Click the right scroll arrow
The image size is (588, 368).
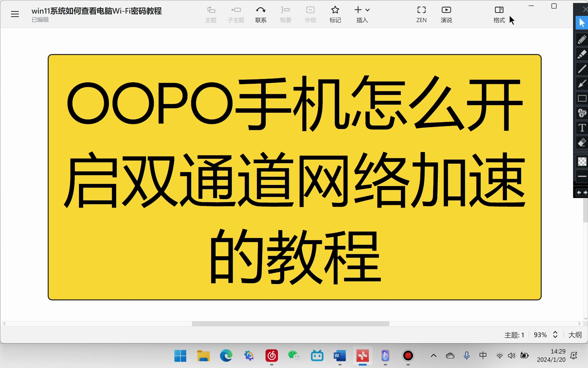pyautogui.click(x=579, y=324)
